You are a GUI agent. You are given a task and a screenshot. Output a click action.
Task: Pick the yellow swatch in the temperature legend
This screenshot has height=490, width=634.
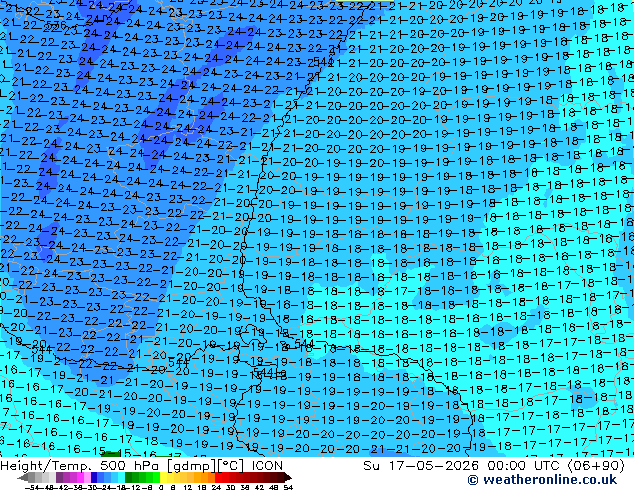coord(163,477)
